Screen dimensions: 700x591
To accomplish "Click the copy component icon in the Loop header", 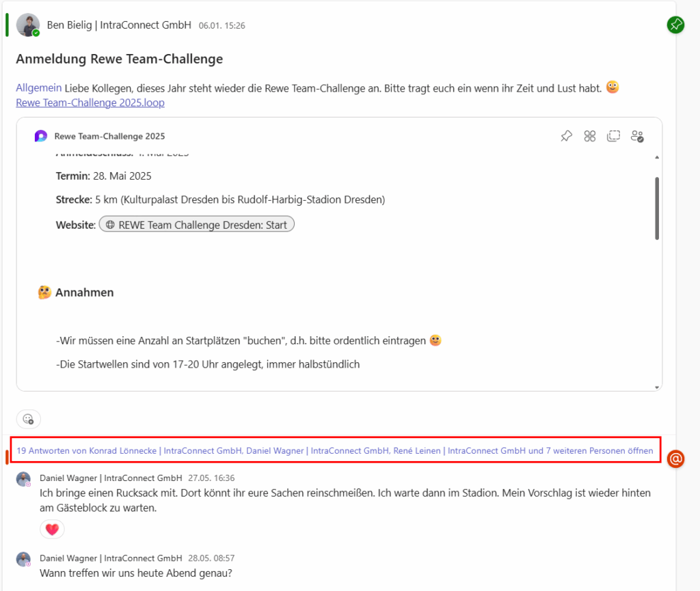I will click(x=613, y=136).
